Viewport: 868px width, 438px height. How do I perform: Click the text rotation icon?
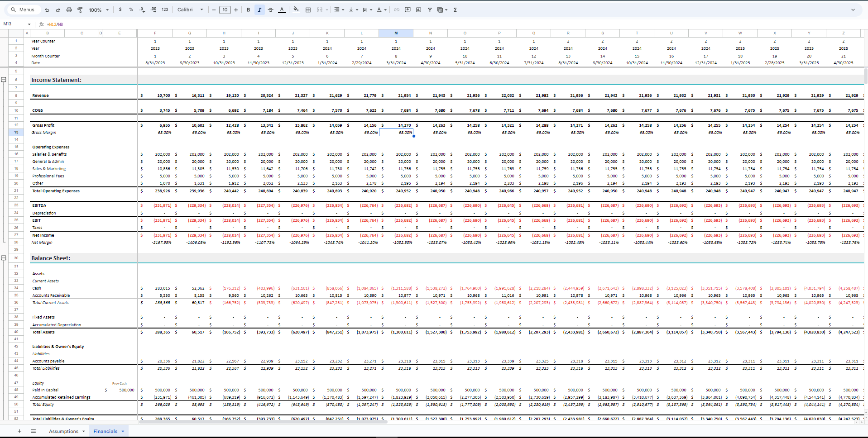coord(379,10)
